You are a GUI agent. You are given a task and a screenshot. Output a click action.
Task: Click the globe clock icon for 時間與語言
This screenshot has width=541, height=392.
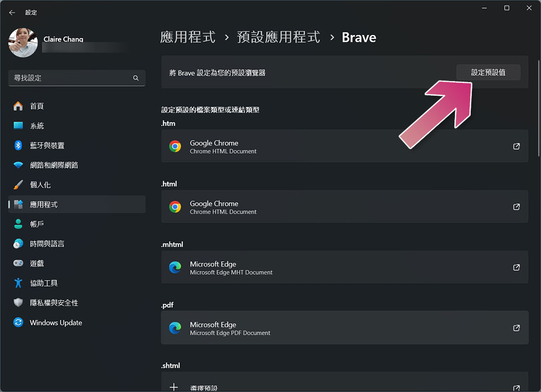18,243
